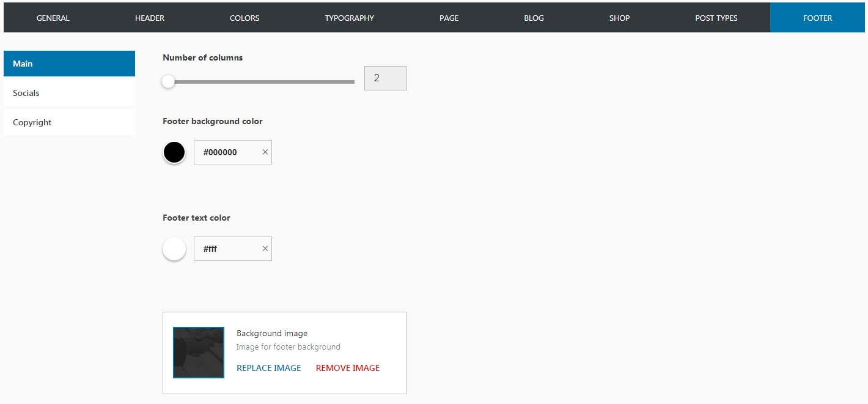Open the Colors tab
868x404 pixels.
(245, 18)
